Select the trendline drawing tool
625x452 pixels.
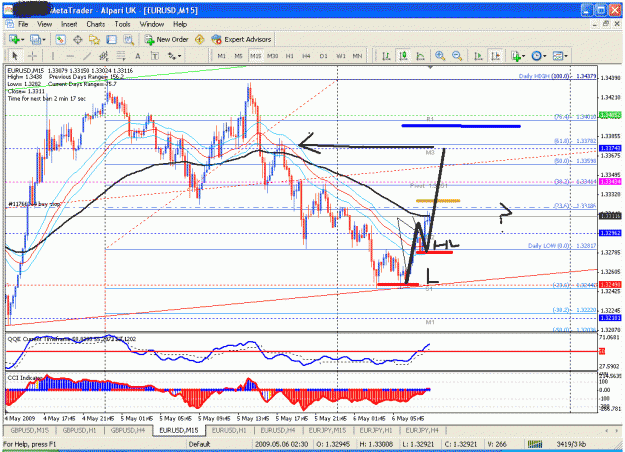point(87,56)
